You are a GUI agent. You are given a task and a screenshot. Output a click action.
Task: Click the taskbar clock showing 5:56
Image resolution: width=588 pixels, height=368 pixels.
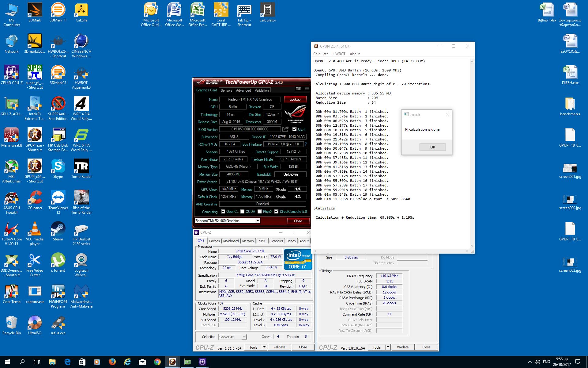(562, 362)
